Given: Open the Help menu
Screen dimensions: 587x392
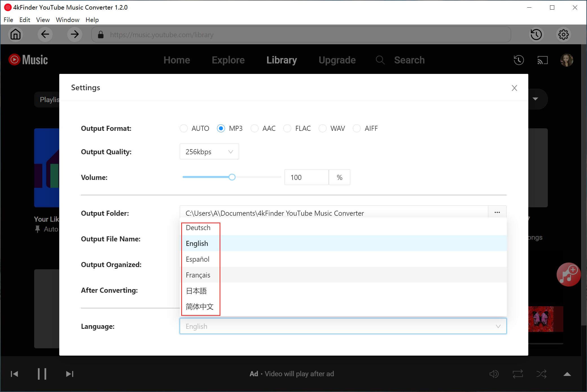Looking at the screenshot, I should click(92, 20).
